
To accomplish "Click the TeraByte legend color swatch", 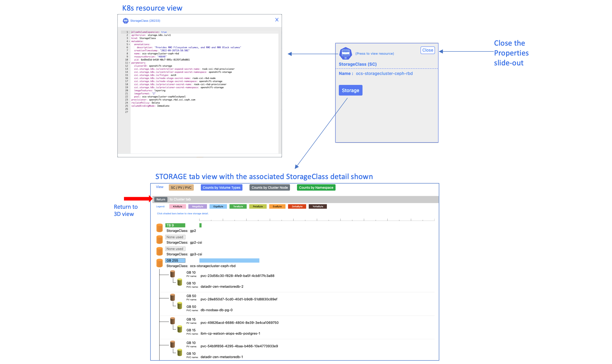I will coord(238,206).
